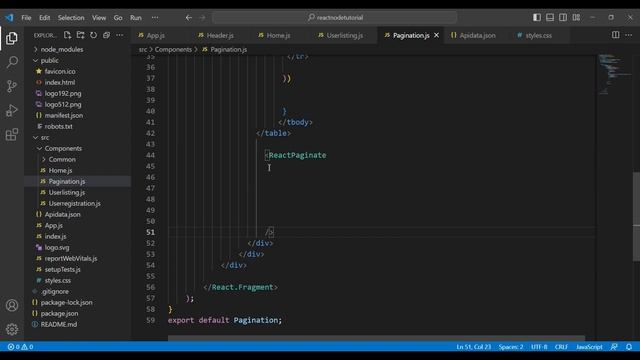Click the Ln 51, Col 23 status item
The image size is (640, 360).
(x=473, y=347)
